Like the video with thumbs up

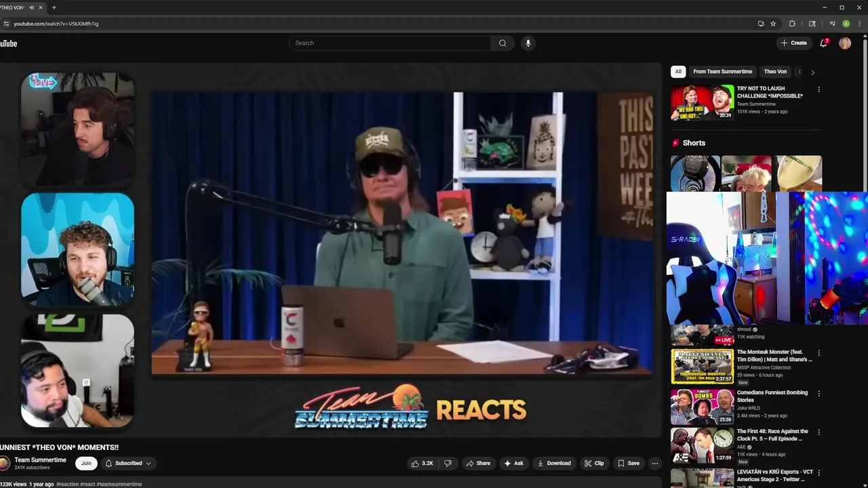click(422, 464)
